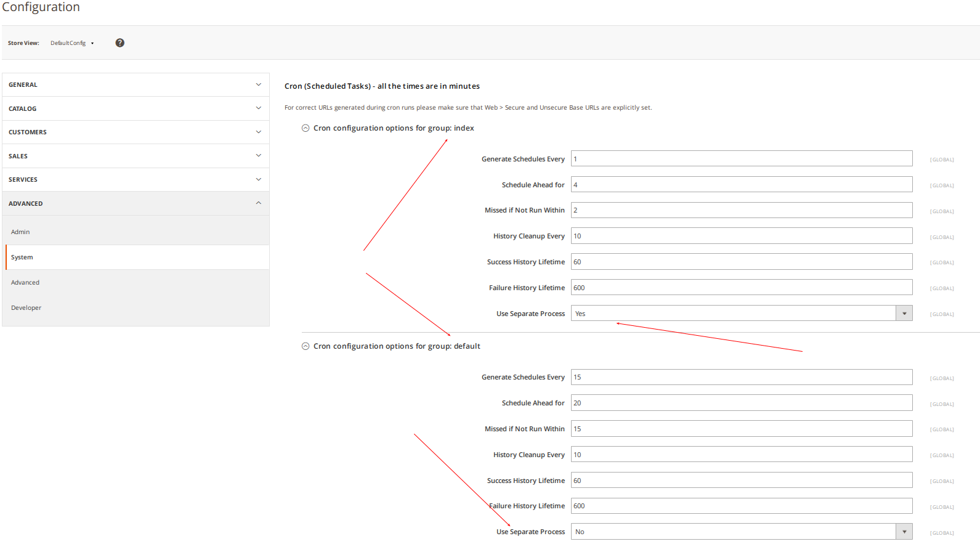Click index group Failure History Lifetime field

click(741, 288)
